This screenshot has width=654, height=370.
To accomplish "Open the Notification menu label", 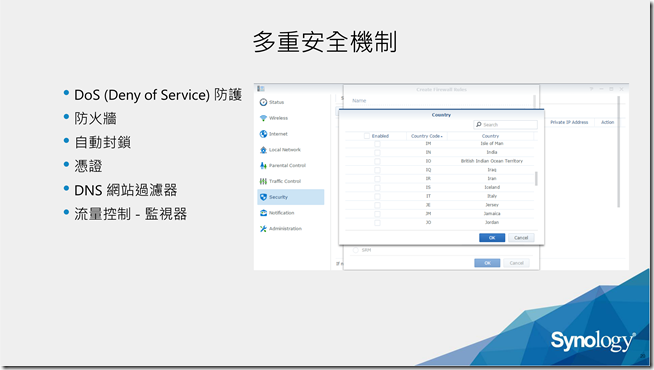I will coord(282,213).
